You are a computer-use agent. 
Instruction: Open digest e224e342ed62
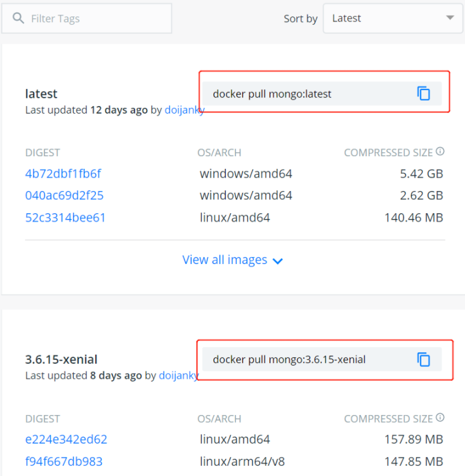tap(66, 439)
